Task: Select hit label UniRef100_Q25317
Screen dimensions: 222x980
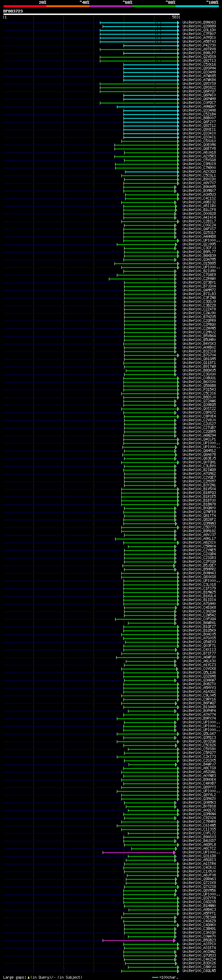Action: tap(199, 233)
